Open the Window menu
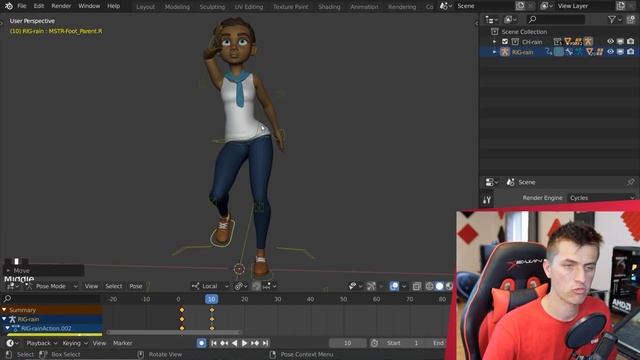Viewport: 640px width, 360px height. [89, 6]
